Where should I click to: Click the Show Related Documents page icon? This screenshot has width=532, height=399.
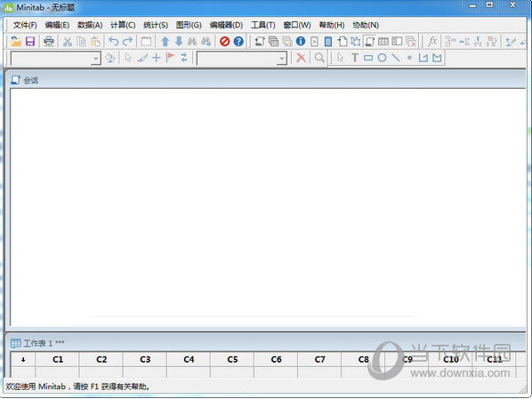pyautogui.click(x=342, y=42)
